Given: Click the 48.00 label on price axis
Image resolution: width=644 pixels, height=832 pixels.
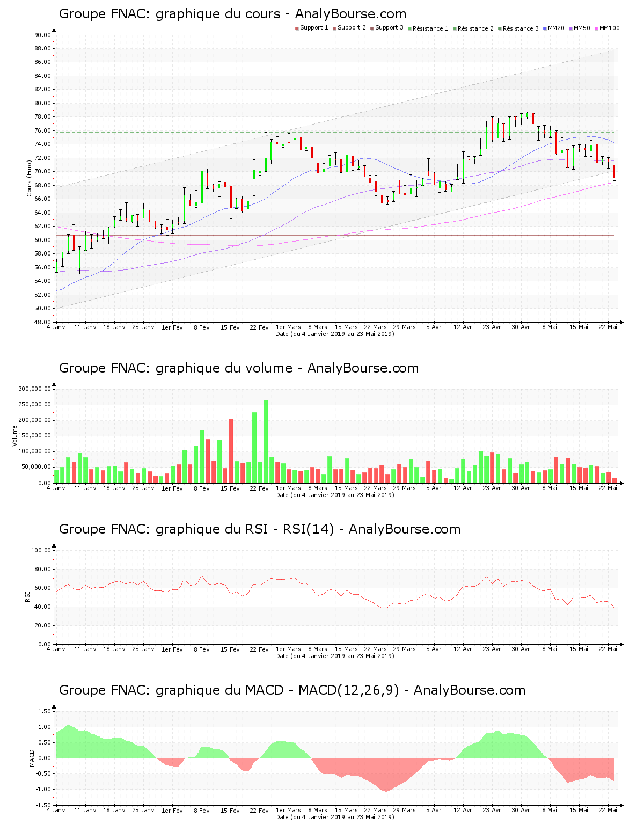Looking at the screenshot, I should pyautogui.click(x=43, y=322).
